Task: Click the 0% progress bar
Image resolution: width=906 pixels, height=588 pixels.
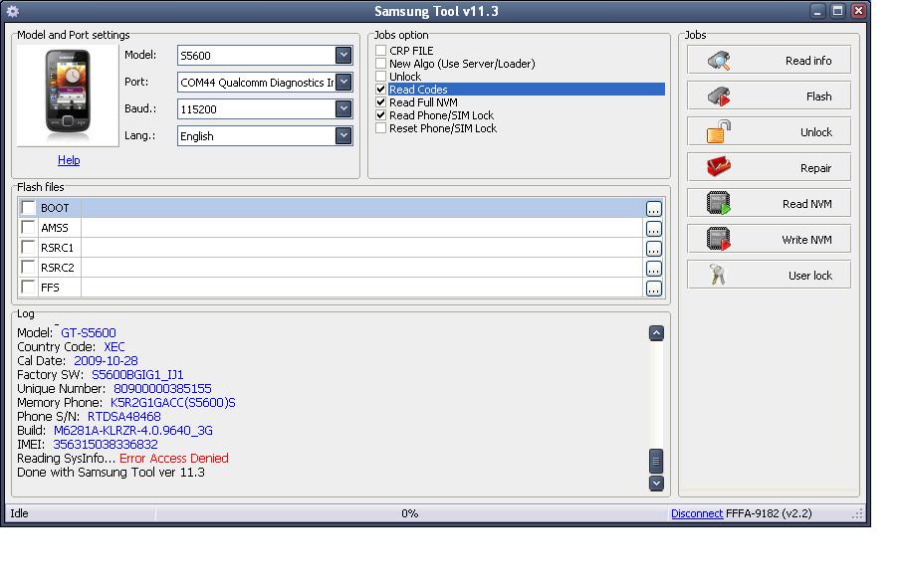Action: click(409, 513)
